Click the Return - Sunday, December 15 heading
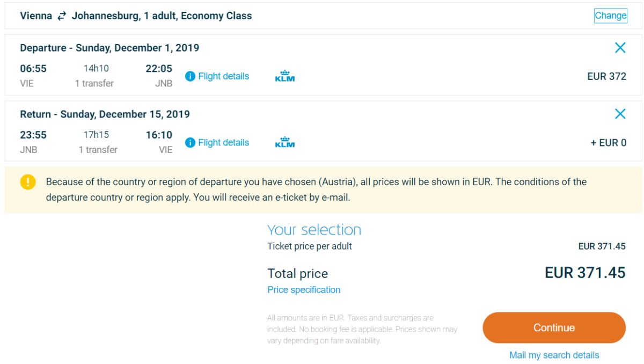 105,114
